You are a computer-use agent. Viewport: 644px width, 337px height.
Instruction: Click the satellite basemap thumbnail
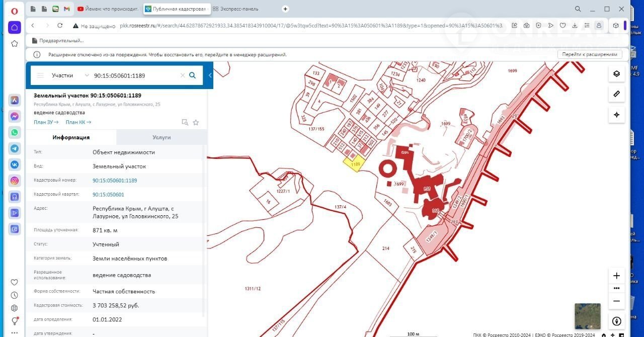pyautogui.click(x=587, y=316)
